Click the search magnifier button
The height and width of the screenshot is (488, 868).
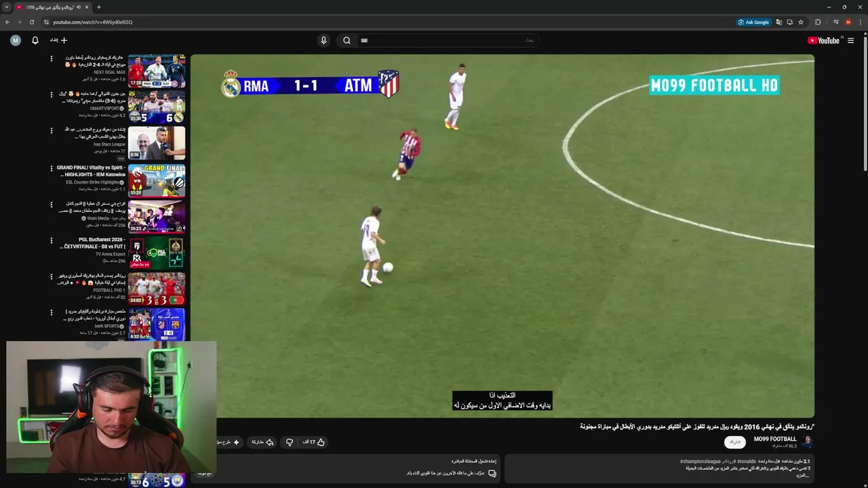coord(347,40)
